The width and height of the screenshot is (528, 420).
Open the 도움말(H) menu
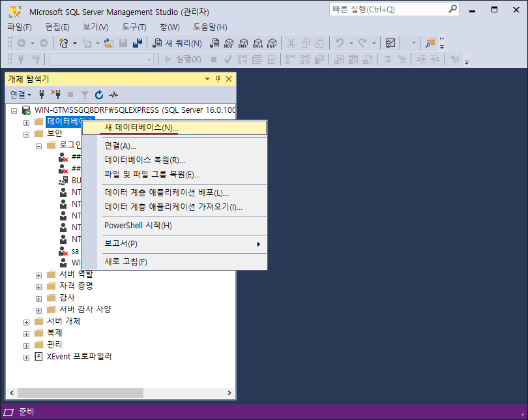point(210,27)
